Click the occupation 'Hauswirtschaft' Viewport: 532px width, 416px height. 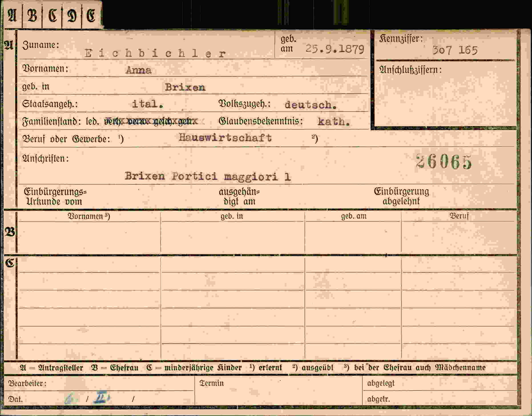point(225,138)
